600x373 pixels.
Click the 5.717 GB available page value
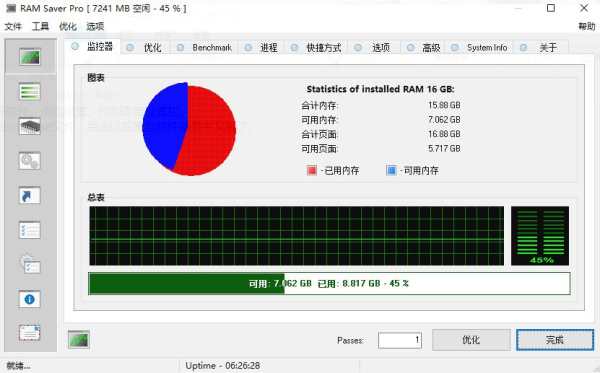(444, 148)
